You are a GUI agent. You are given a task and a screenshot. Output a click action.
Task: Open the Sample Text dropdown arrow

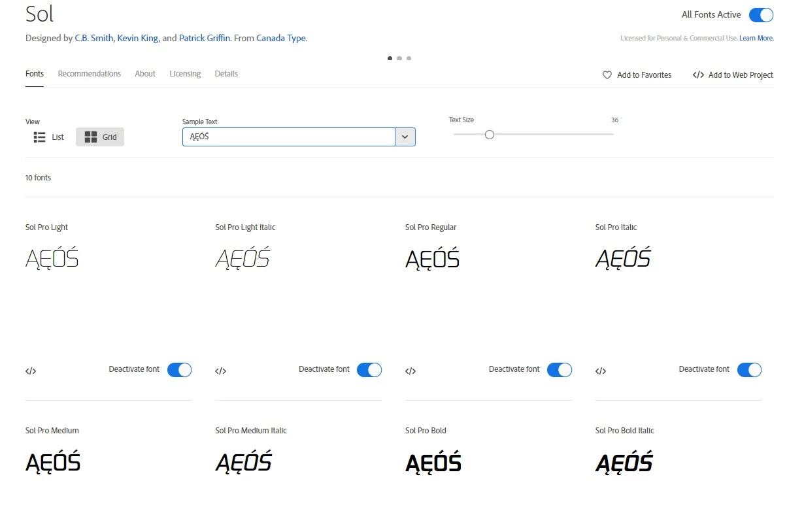[405, 137]
